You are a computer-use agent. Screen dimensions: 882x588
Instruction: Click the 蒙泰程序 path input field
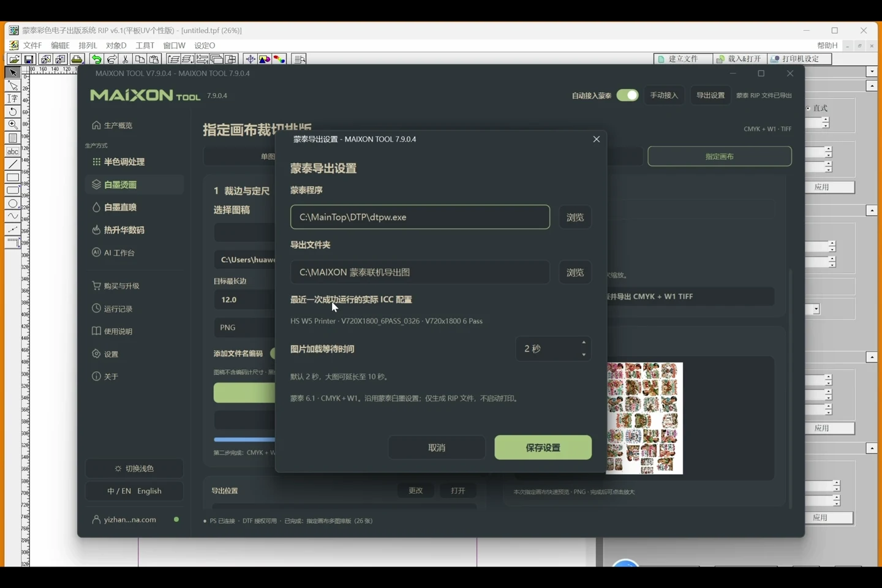click(x=420, y=217)
